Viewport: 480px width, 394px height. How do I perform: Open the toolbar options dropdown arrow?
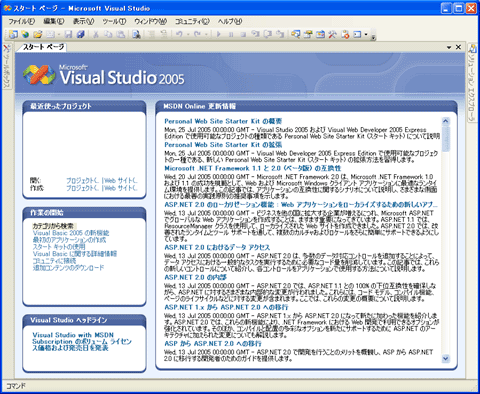(x=374, y=37)
